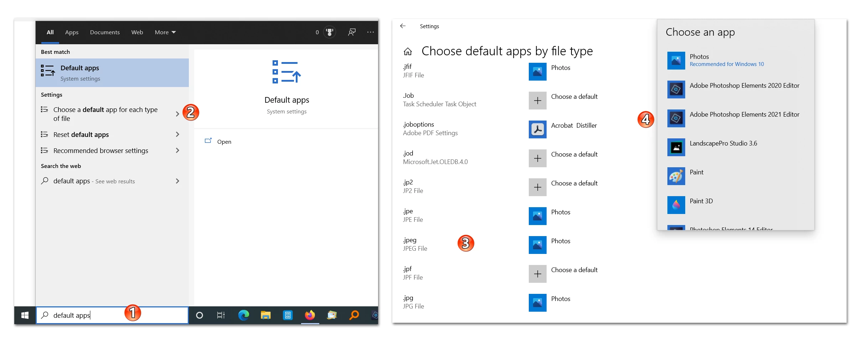Click the rewards trophy icon in search
The height and width of the screenshot is (342, 868).
tap(330, 32)
